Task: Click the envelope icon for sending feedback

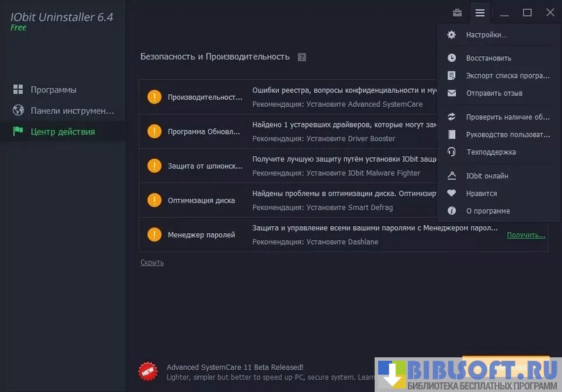Action: coord(452,93)
